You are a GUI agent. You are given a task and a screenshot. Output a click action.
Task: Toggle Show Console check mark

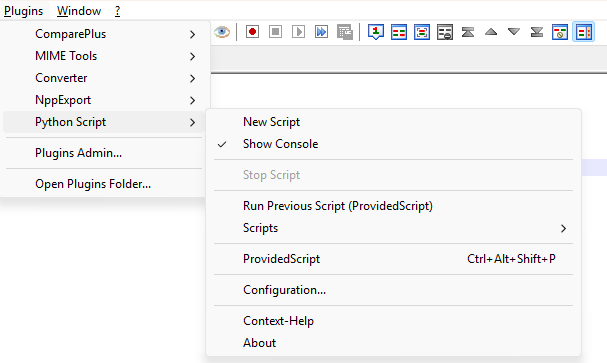point(222,144)
